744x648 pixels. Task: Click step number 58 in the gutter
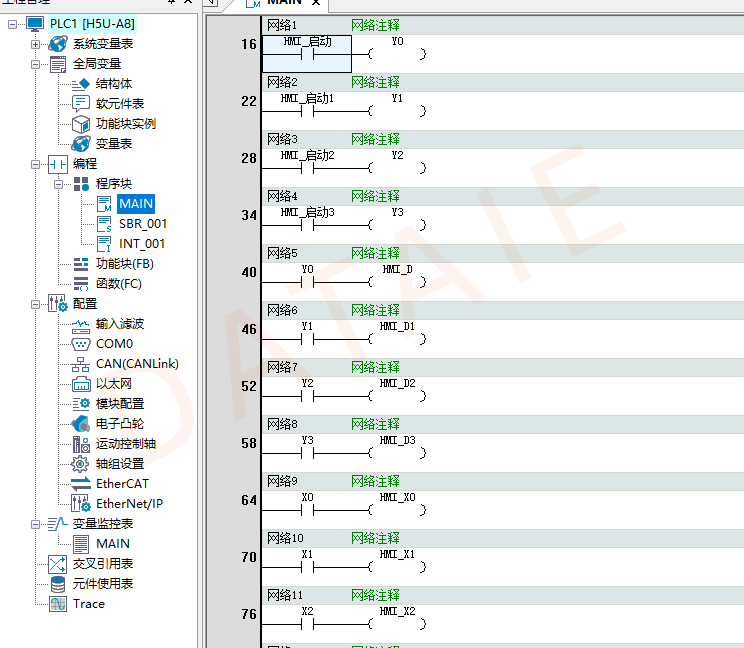(249, 444)
